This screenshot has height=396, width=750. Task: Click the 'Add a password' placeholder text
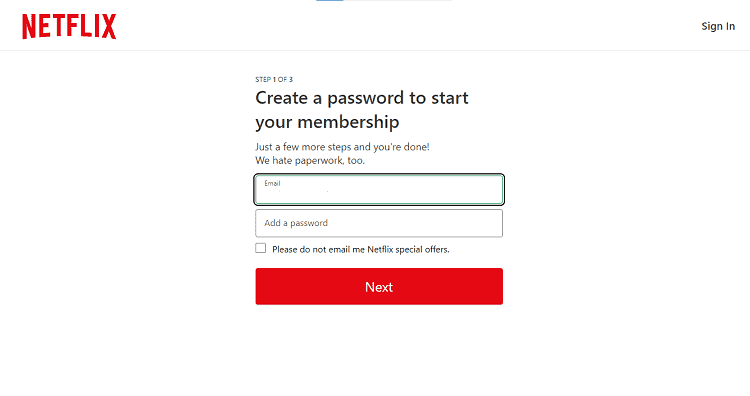296,223
